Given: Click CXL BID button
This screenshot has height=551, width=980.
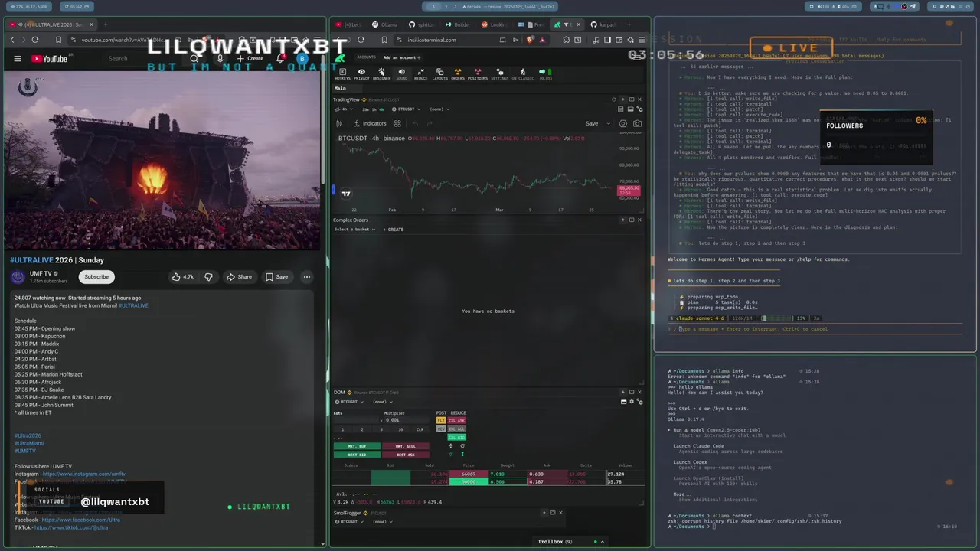Looking at the screenshot, I should coord(457,437).
